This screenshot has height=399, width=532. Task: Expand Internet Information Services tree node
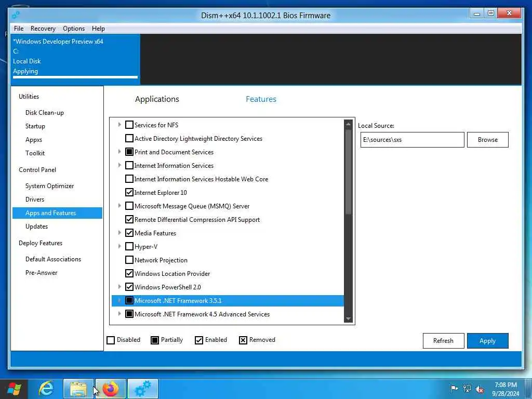(119, 165)
